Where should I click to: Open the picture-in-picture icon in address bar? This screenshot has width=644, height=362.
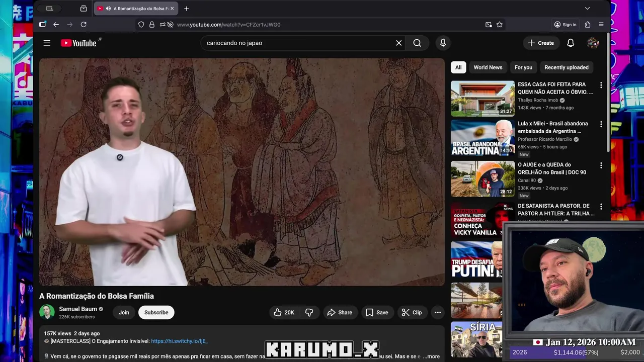(489, 25)
